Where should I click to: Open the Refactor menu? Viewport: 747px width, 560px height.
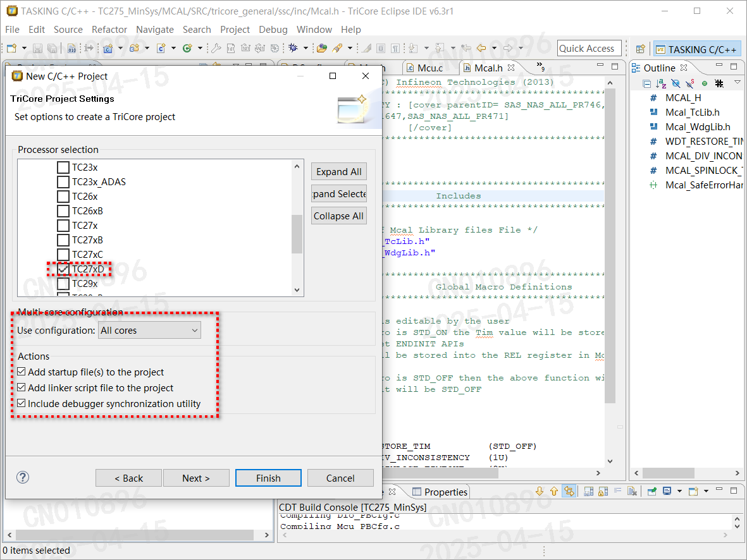point(109,30)
